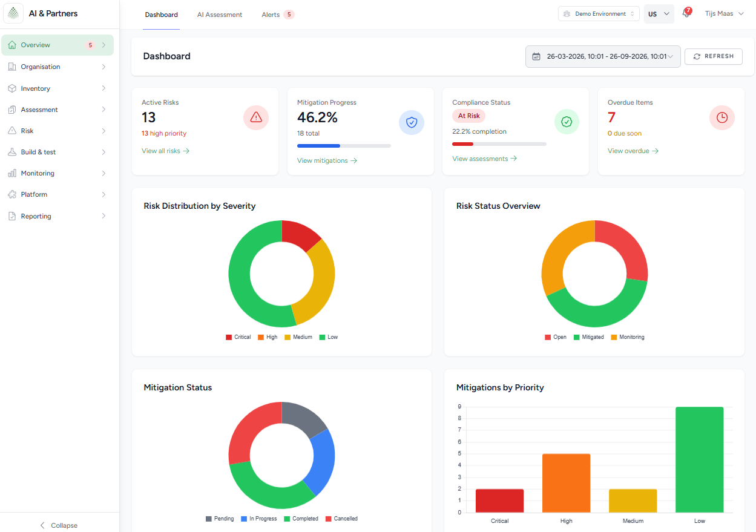The height and width of the screenshot is (532, 756).
Task: Open notifications bell icon
Action: point(686,13)
